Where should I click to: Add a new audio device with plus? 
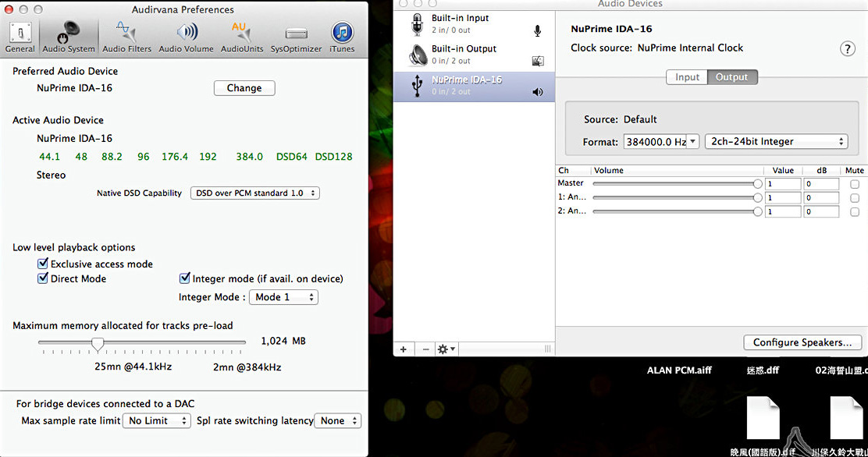(404, 349)
